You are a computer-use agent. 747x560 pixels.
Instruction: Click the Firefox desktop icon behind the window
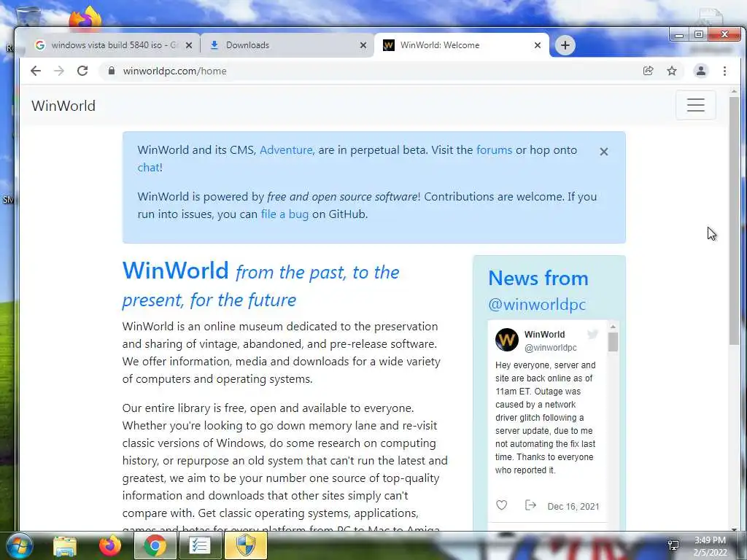click(86, 18)
